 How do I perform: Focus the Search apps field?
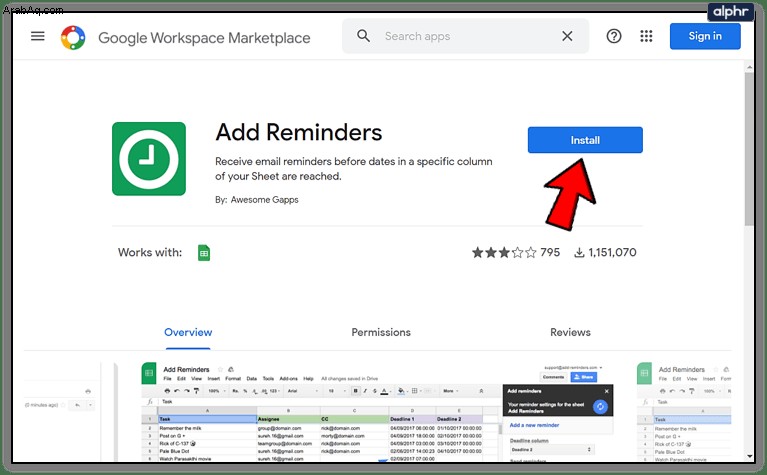point(466,36)
